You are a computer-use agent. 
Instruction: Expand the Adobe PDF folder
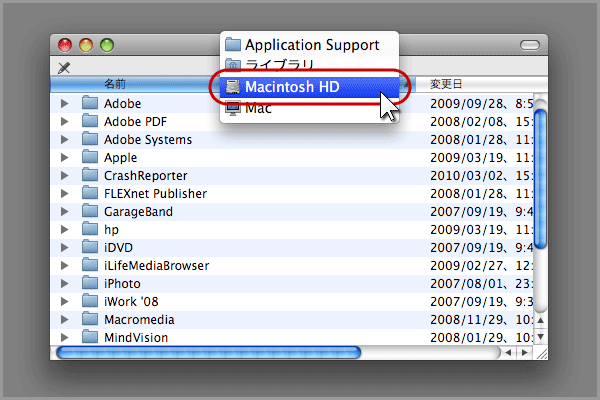click(65, 121)
